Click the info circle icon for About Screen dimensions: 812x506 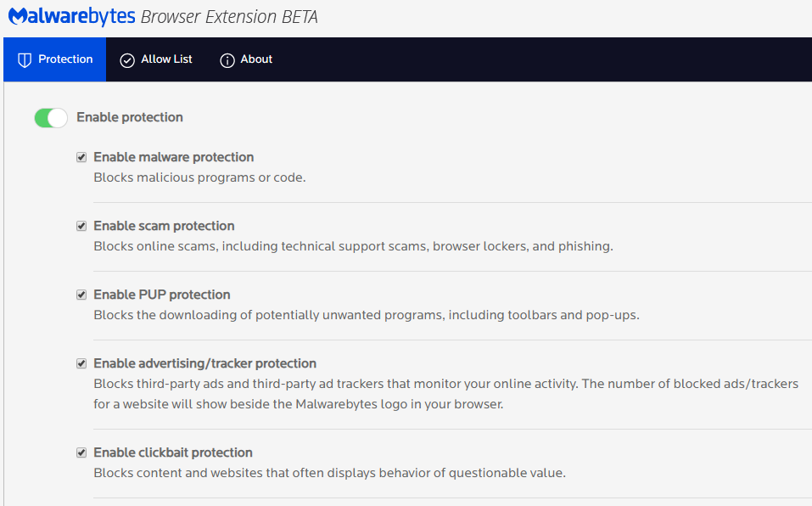pos(227,60)
